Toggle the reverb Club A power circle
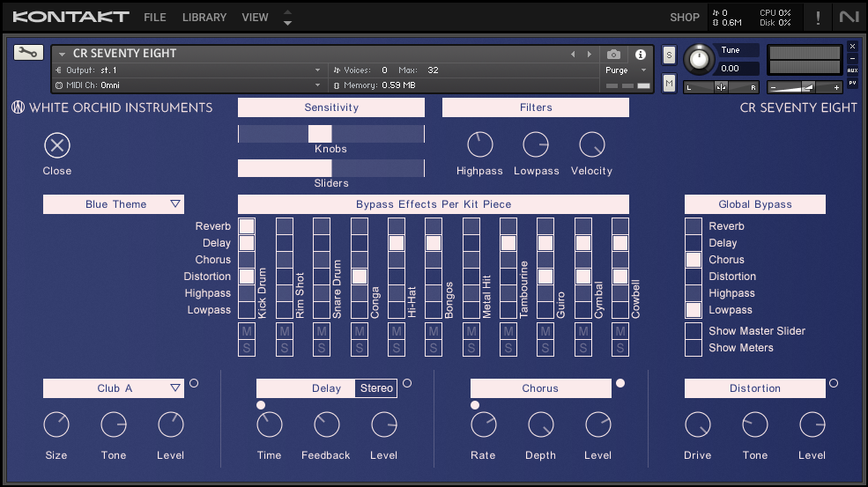Screen dimensions: 868x487 [194, 383]
